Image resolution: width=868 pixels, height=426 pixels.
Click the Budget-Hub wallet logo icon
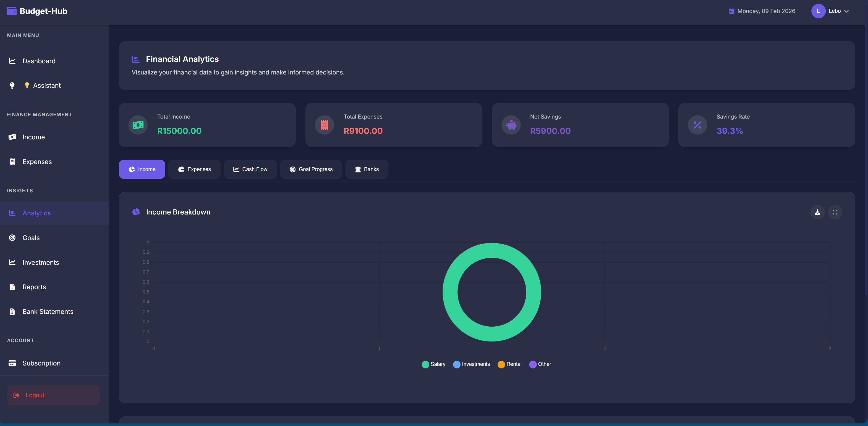(11, 11)
